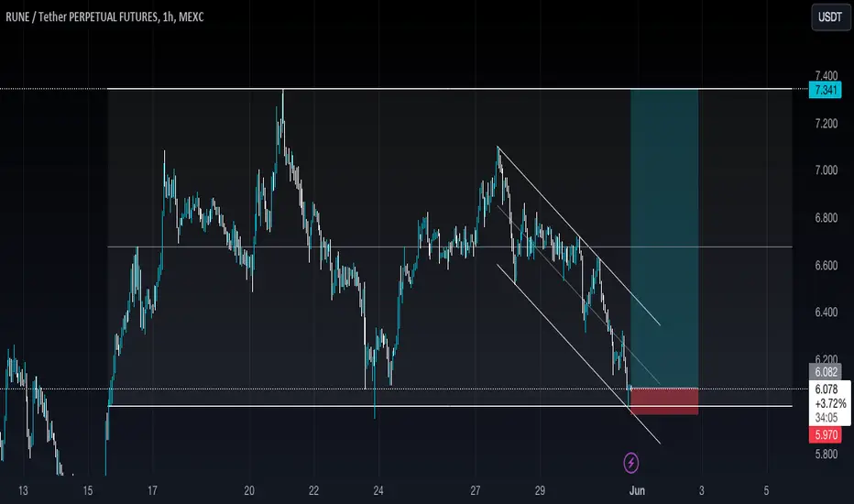Click the 6.082 grey price label
Image resolution: width=854 pixels, height=504 pixels.
pyautogui.click(x=825, y=372)
